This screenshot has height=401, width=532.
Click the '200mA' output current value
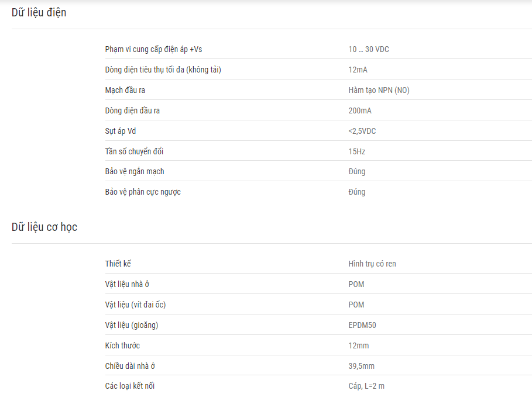[x=360, y=111]
